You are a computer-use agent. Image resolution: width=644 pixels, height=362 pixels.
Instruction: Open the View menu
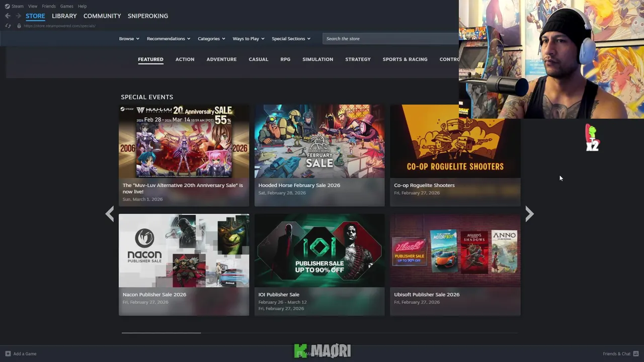tap(33, 6)
